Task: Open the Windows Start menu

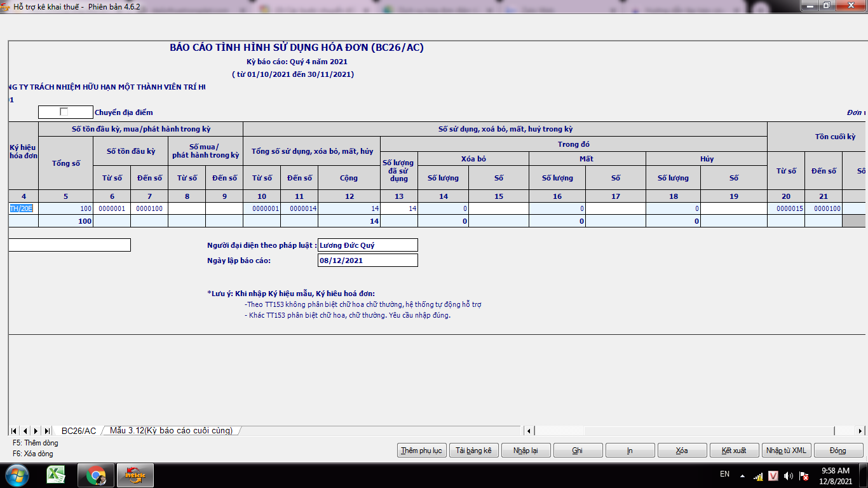Action: click(x=17, y=475)
